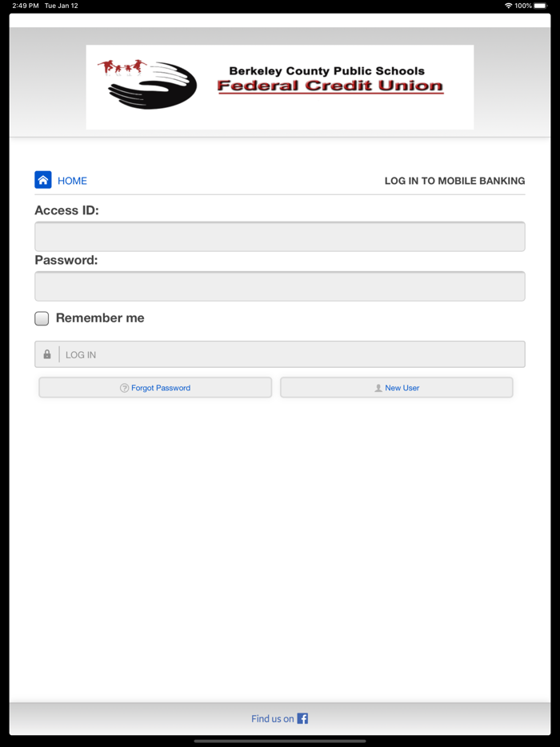Click the Facebook logo icon
The height and width of the screenshot is (747, 560).
click(x=302, y=718)
